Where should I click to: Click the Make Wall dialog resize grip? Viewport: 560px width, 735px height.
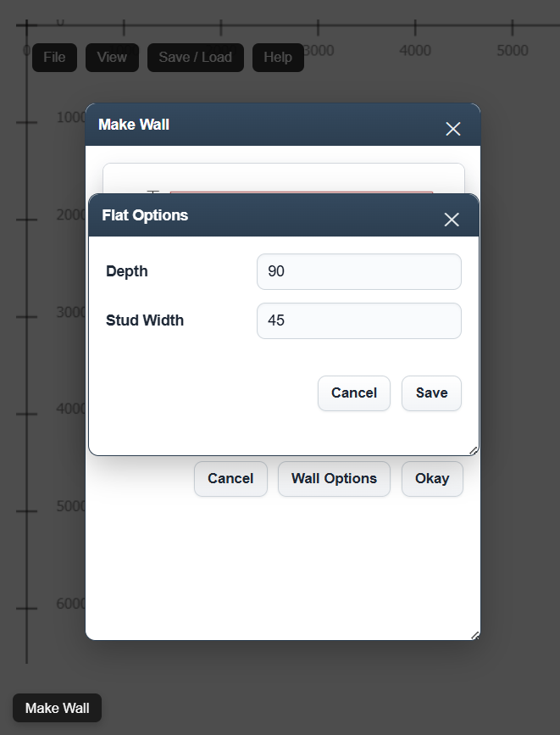tap(475, 635)
